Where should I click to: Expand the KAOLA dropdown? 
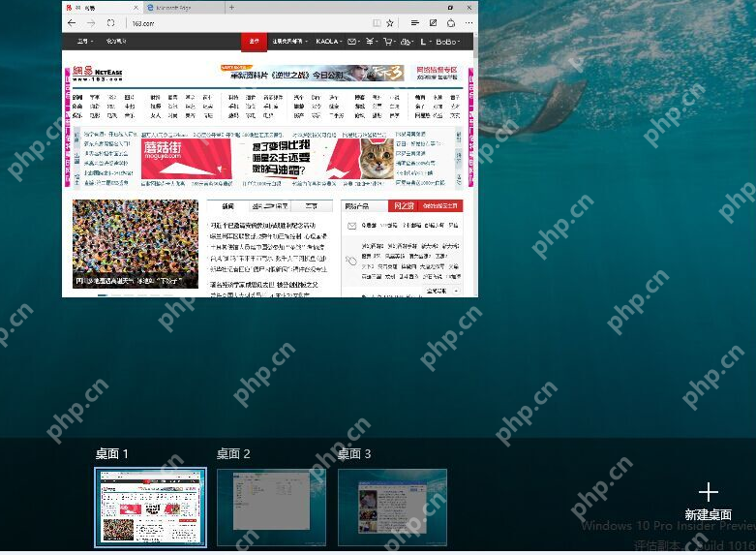(x=329, y=42)
